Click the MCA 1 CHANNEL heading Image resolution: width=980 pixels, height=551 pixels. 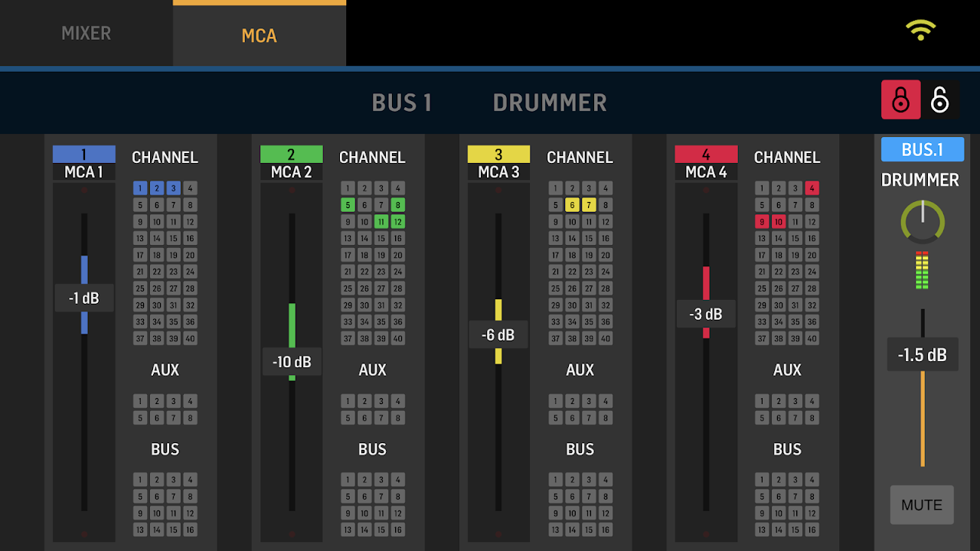pos(165,157)
